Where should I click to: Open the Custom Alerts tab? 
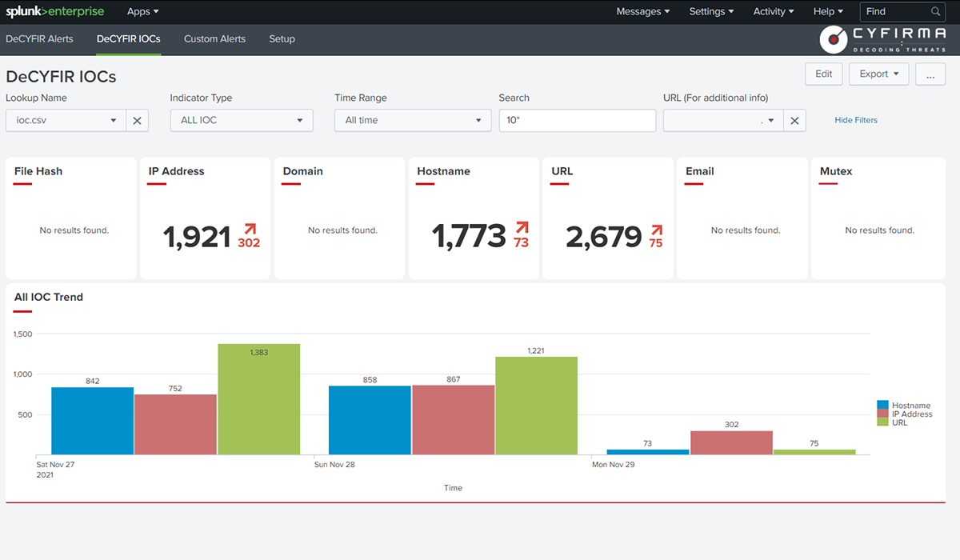coord(214,38)
